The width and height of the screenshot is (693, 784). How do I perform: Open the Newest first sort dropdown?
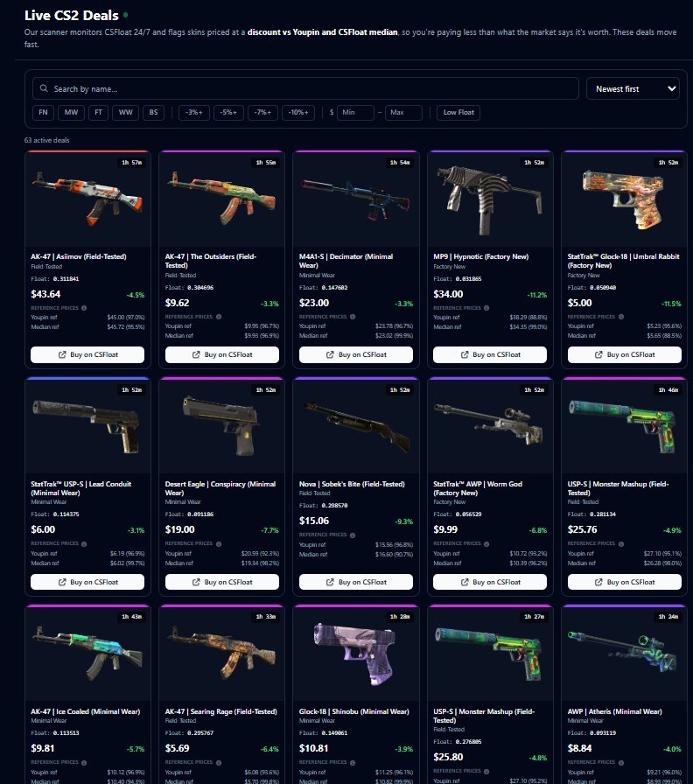(x=633, y=88)
